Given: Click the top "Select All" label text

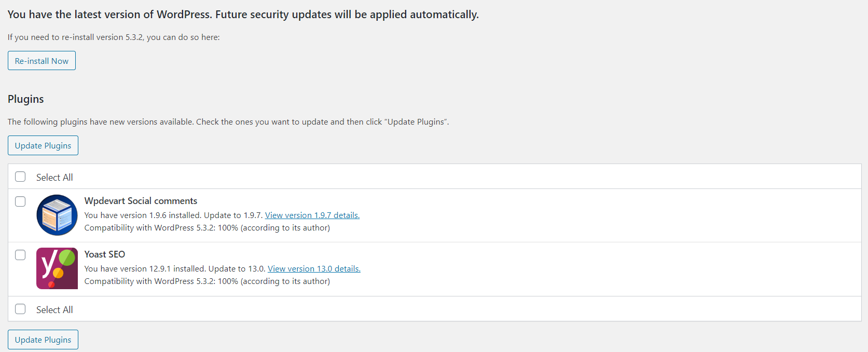Looking at the screenshot, I should coord(54,178).
